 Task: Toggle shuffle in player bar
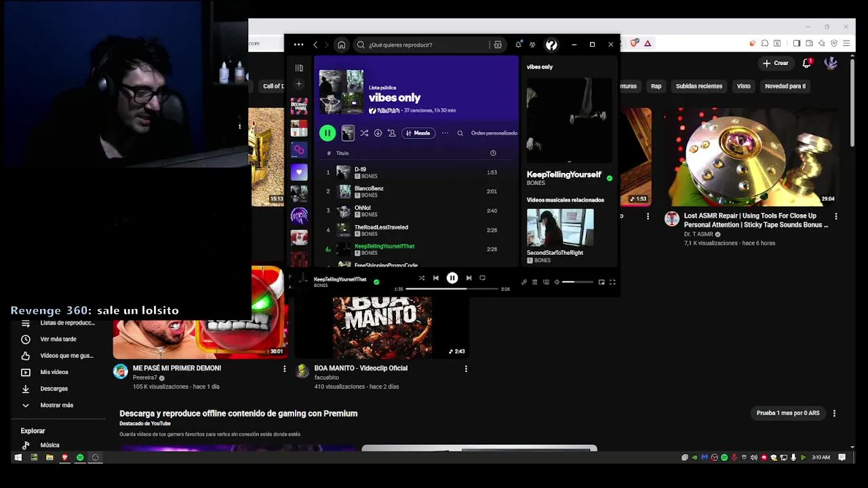tap(422, 278)
